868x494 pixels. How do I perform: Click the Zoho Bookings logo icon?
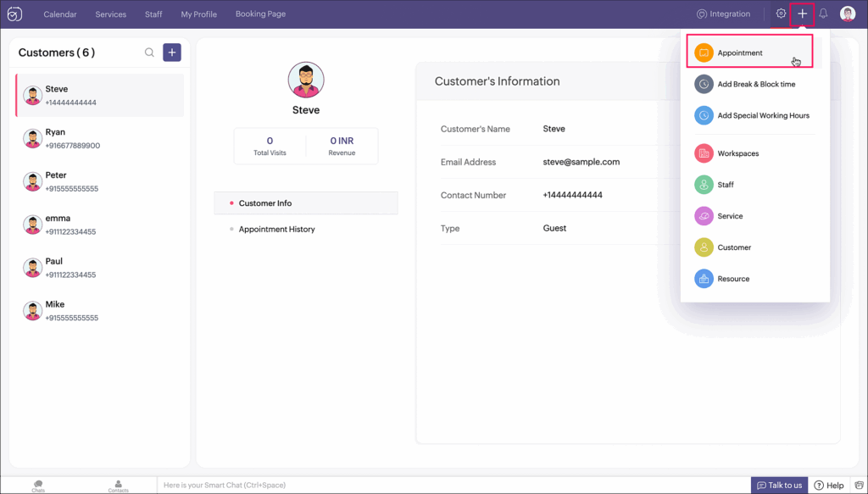(15, 14)
